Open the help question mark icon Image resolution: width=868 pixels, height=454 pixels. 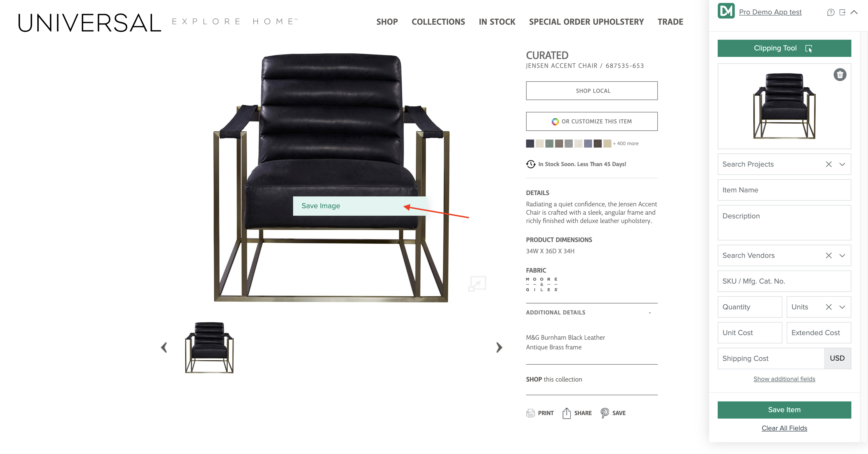831,12
